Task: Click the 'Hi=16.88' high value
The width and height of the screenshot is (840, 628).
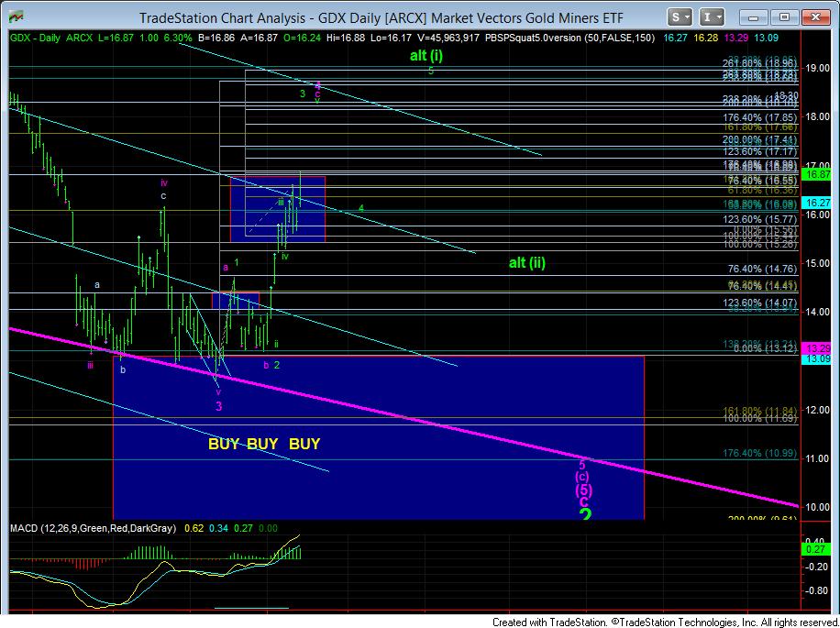Action: coord(346,38)
